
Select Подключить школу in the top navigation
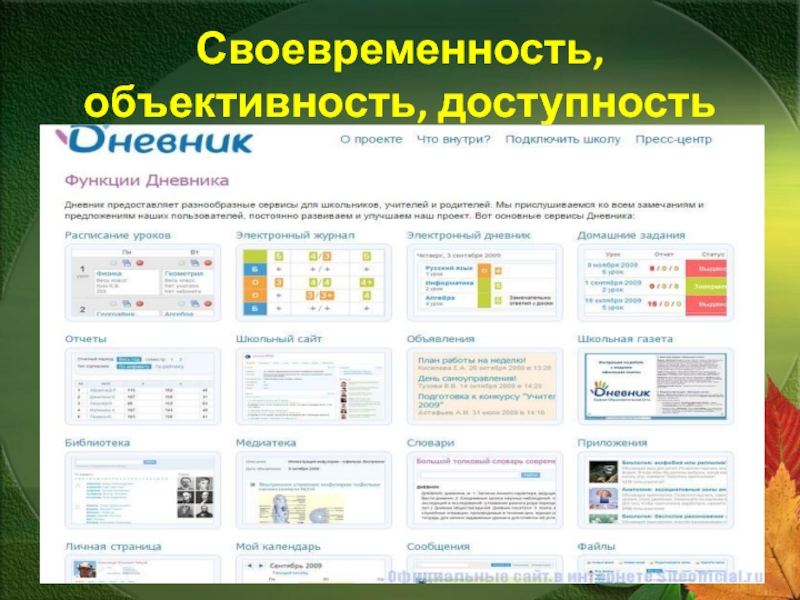(x=563, y=139)
